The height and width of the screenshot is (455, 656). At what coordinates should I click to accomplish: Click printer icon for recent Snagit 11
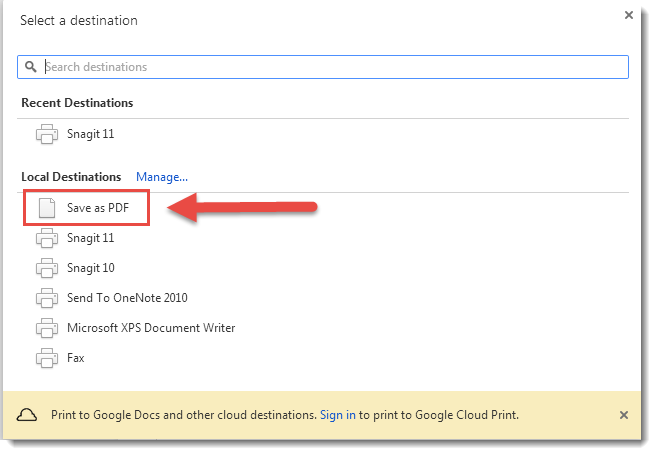[x=46, y=134]
